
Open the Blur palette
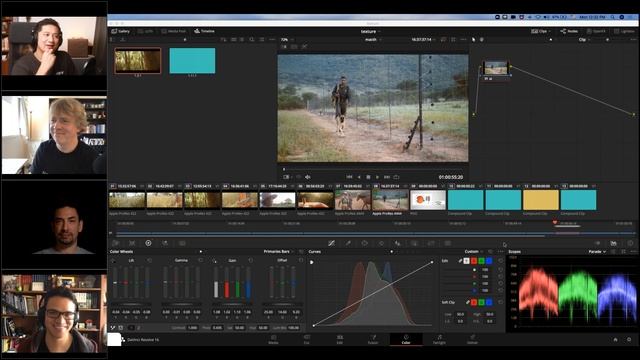398,243
